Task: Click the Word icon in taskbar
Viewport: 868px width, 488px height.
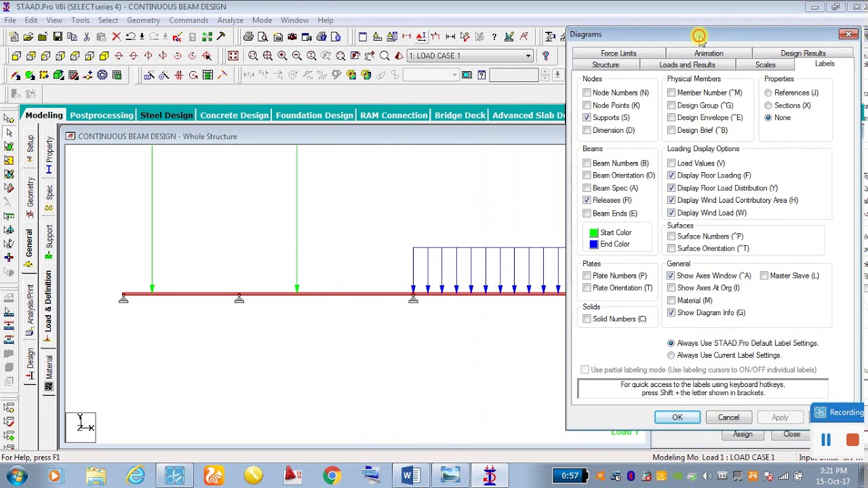Action: (410, 476)
